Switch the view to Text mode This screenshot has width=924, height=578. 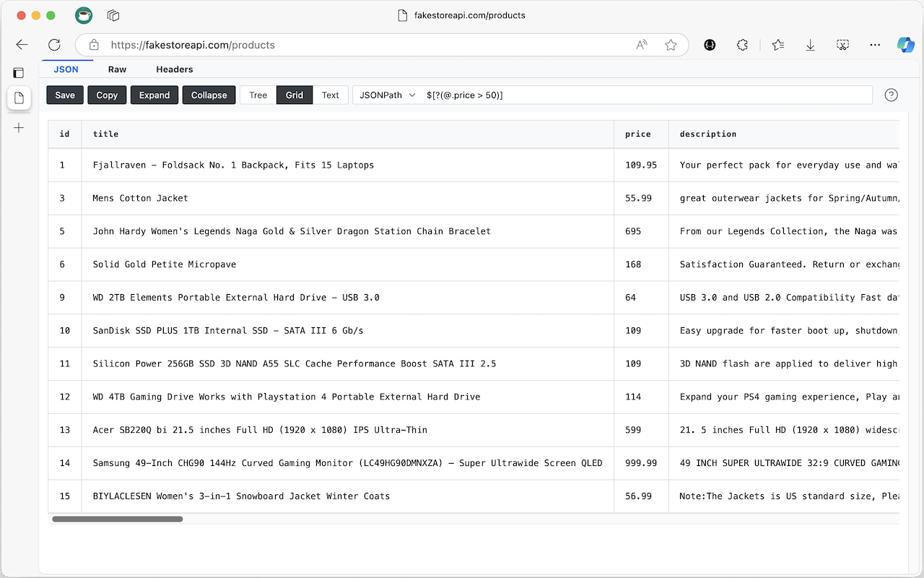(331, 95)
